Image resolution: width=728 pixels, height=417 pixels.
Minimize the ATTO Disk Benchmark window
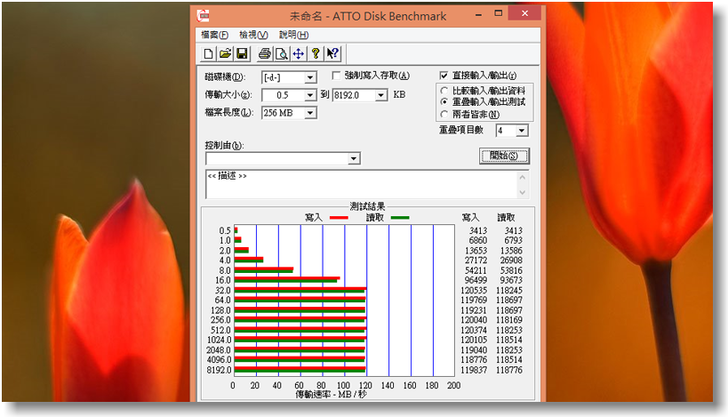point(478,14)
